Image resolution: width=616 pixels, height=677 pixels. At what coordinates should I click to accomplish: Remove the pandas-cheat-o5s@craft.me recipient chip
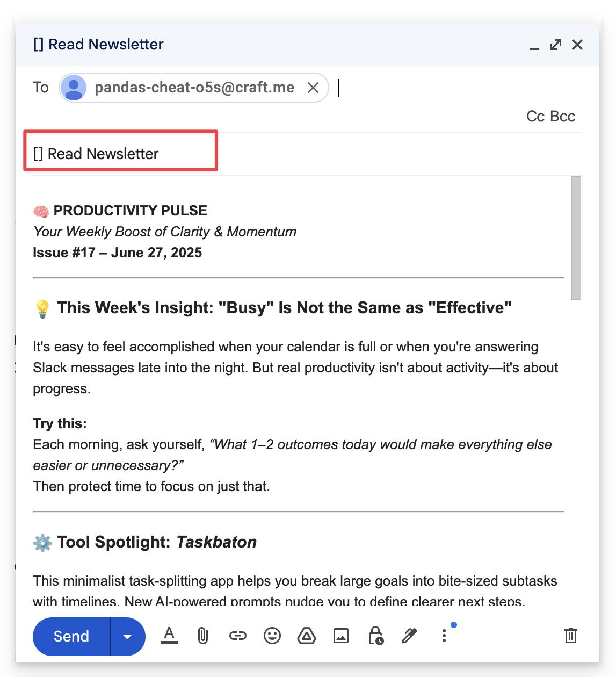point(313,87)
